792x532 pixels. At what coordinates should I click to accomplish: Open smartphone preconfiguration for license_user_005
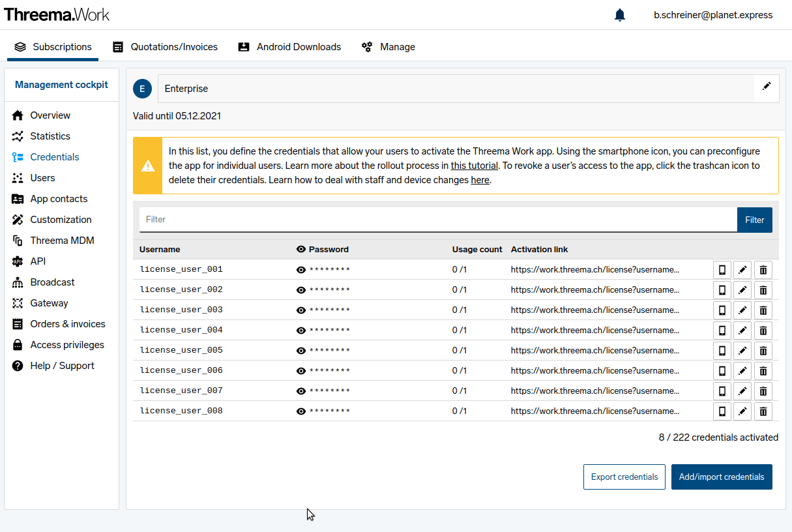[x=722, y=350]
